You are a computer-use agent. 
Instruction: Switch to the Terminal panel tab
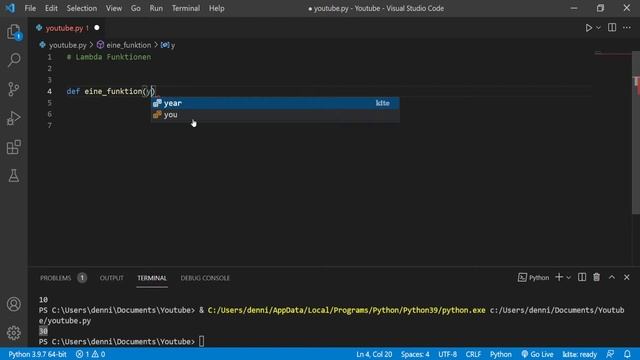coord(152,278)
